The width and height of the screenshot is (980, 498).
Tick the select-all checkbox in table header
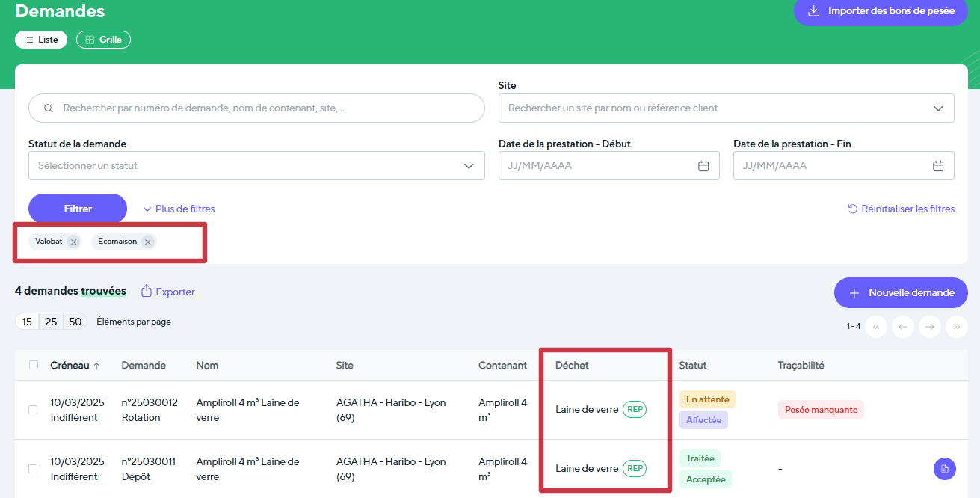coord(33,365)
